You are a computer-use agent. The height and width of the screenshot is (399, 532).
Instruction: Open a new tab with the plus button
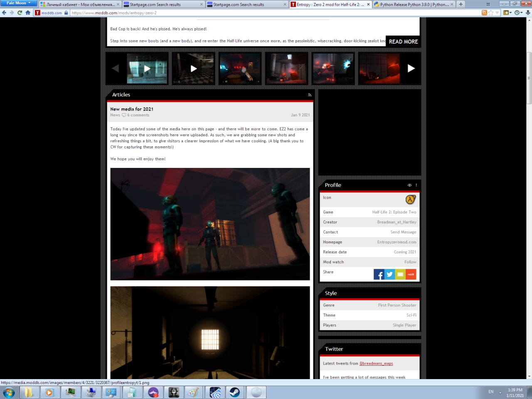461,4
